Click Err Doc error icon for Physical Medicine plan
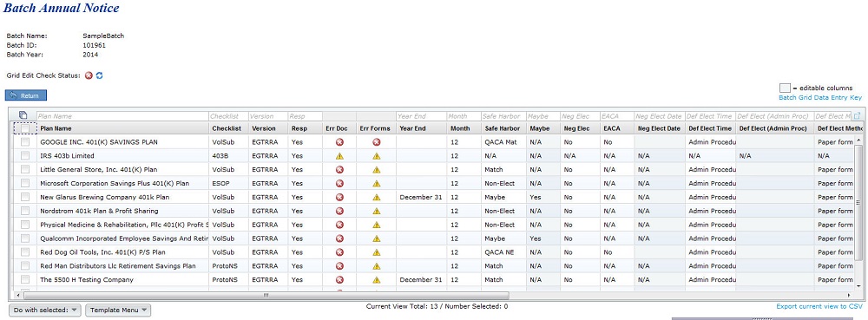Screen dimensions: 868x320 [339, 225]
